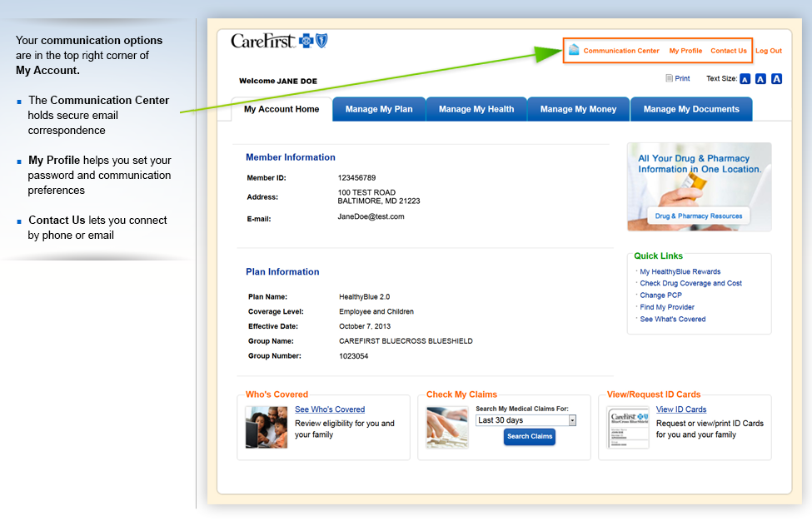812x521 pixels.
Task: Open the My HealthyBlue Rewards quick link
Action: 680,271
